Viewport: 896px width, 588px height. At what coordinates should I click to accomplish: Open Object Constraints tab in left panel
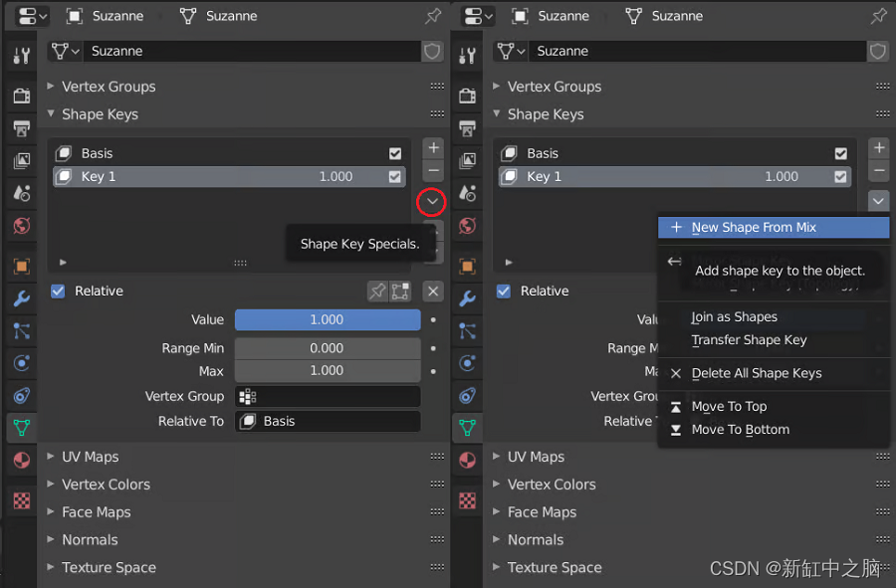[22, 395]
